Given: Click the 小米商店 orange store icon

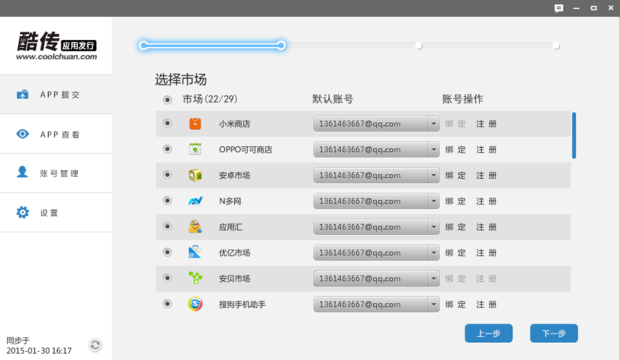Looking at the screenshot, I should tap(195, 124).
